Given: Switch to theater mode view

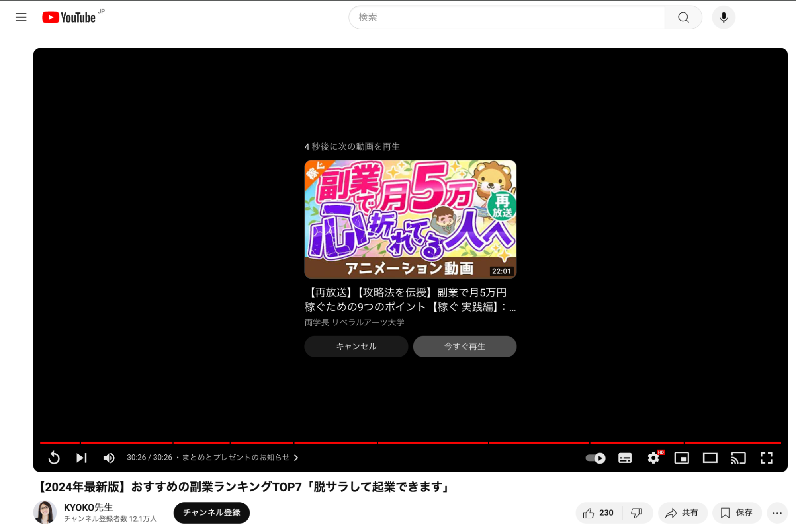Looking at the screenshot, I should pos(710,458).
